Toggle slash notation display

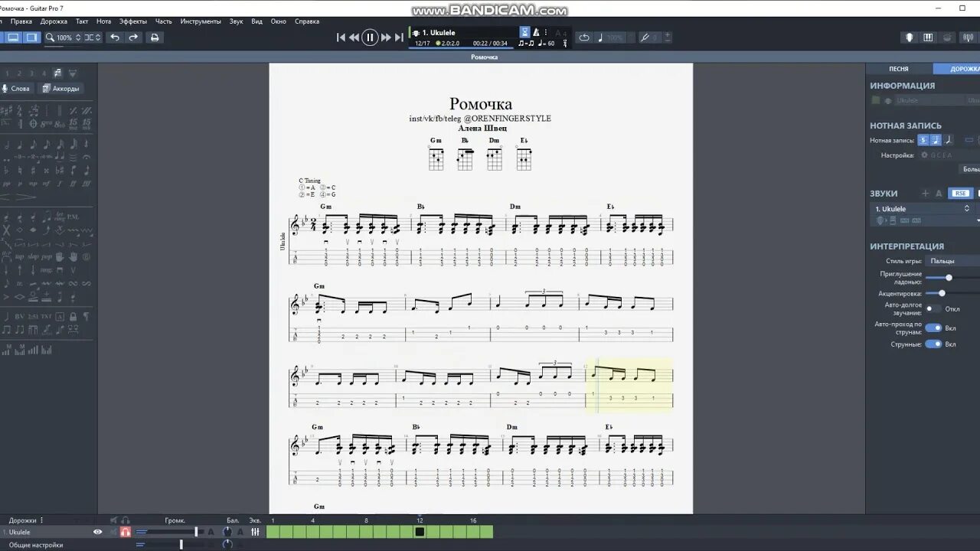tap(948, 140)
